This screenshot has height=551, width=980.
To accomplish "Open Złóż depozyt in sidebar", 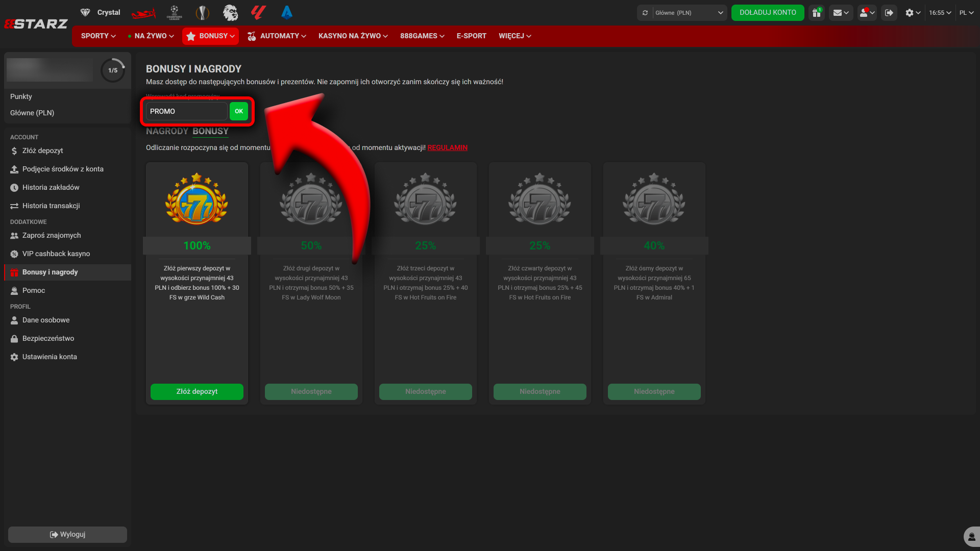I will 67,151.
